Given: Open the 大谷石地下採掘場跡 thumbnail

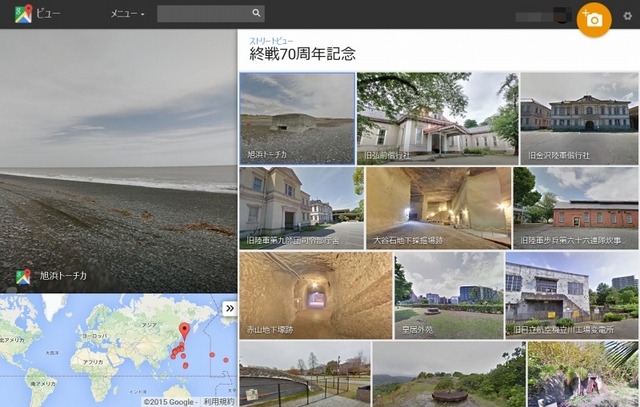Looking at the screenshot, I should [x=438, y=208].
